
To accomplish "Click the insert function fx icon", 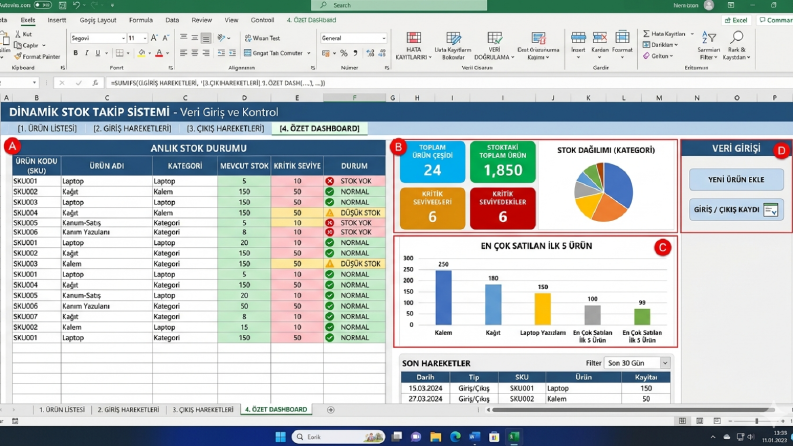I will click(x=95, y=83).
